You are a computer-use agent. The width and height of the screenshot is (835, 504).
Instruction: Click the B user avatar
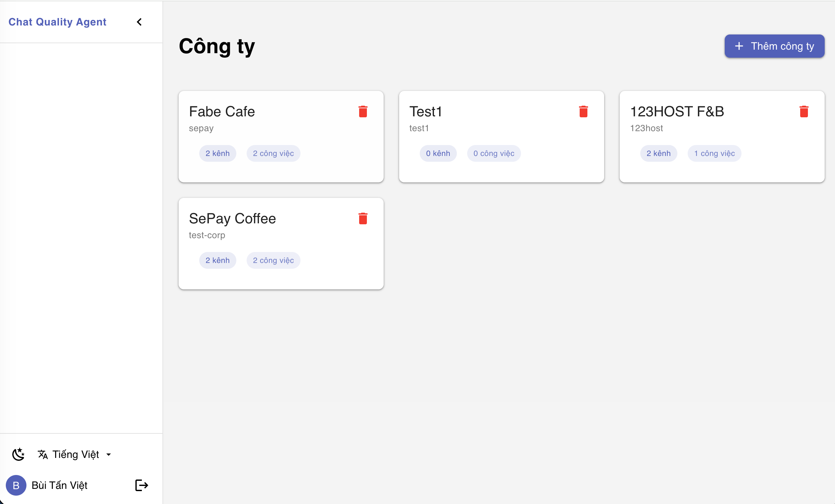pos(16,485)
